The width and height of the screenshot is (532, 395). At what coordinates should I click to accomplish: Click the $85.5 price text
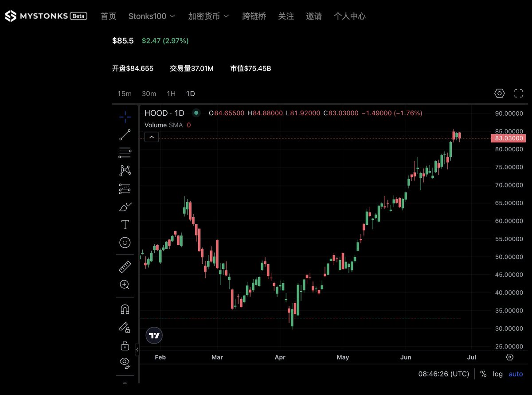123,41
